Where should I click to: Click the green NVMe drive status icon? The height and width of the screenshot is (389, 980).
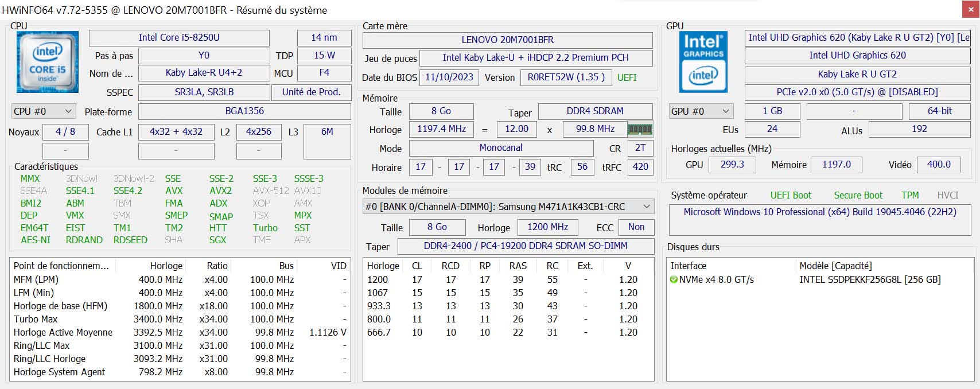tap(674, 280)
